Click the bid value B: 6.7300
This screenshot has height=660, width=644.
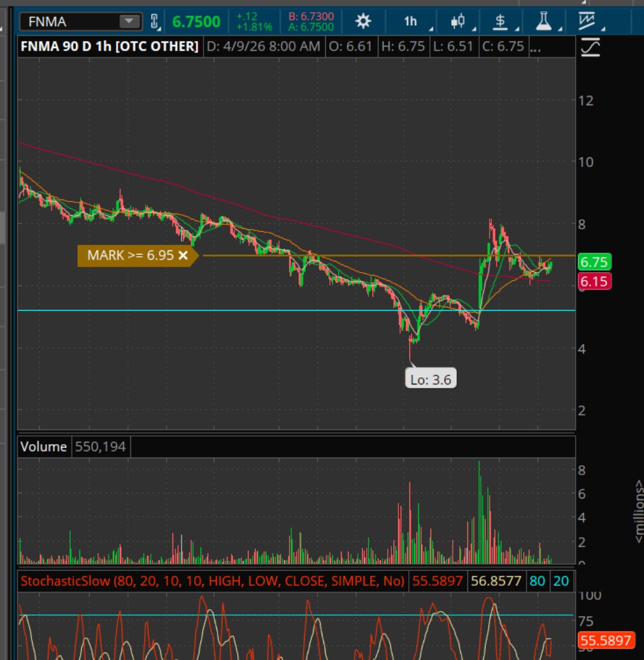(311, 16)
